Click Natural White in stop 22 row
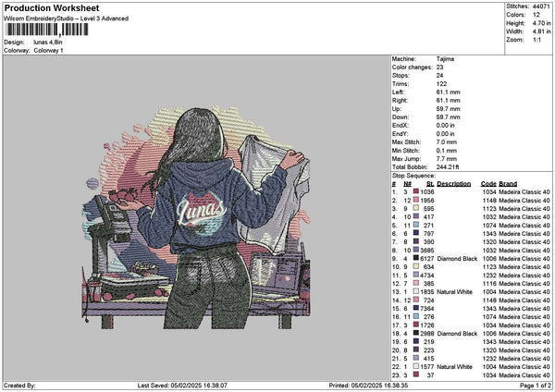This screenshot has width=555, height=392. pyautogui.click(x=454, y=367)
